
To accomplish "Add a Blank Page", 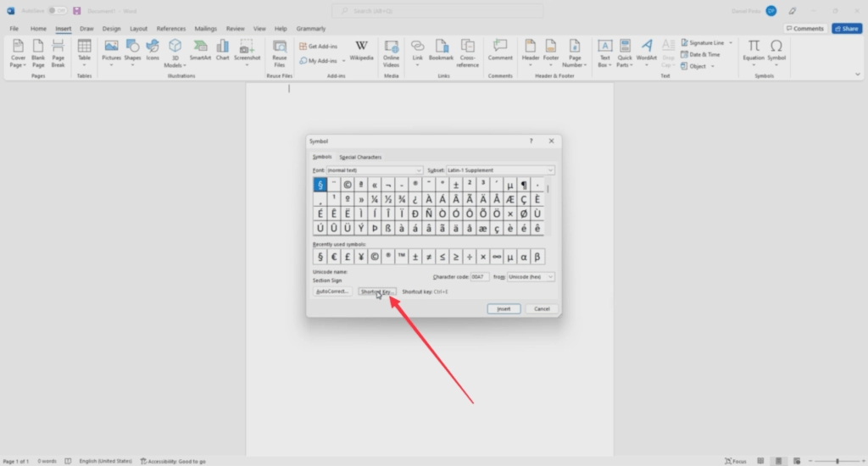I will [x=38, y=53].
